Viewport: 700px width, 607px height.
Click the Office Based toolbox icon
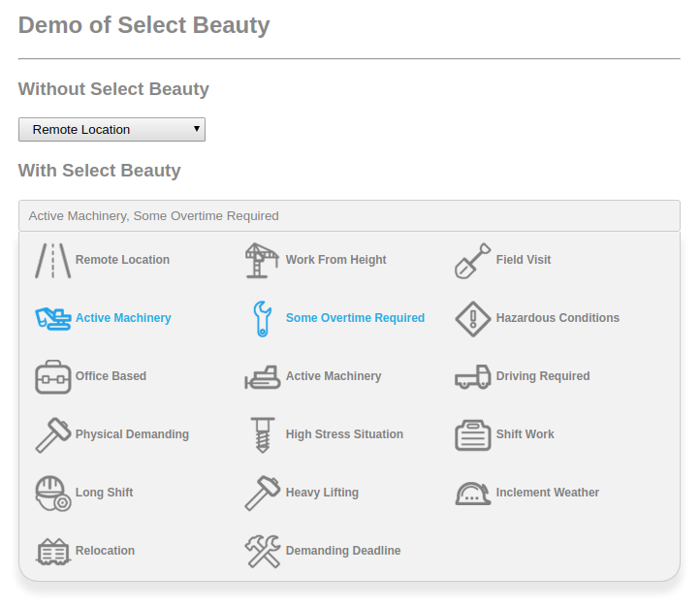(x=53, y=376)
